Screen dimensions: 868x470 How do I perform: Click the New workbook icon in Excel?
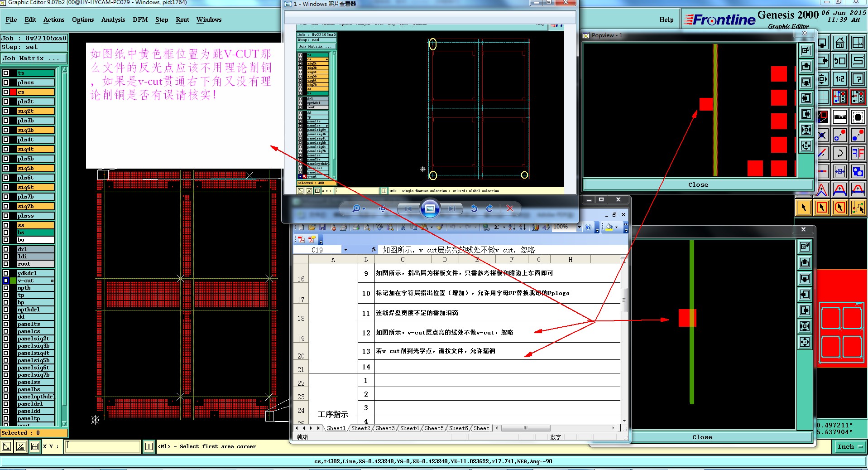[302, 227]
